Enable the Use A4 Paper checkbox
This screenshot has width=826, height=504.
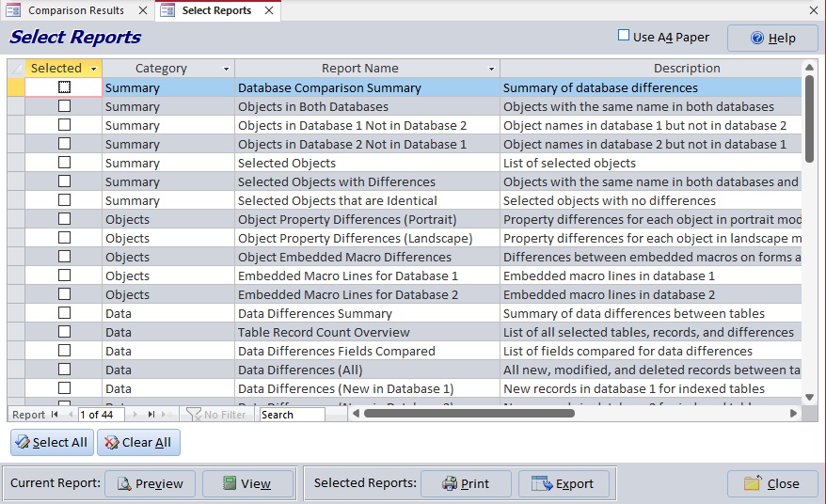tap(623, 36)
